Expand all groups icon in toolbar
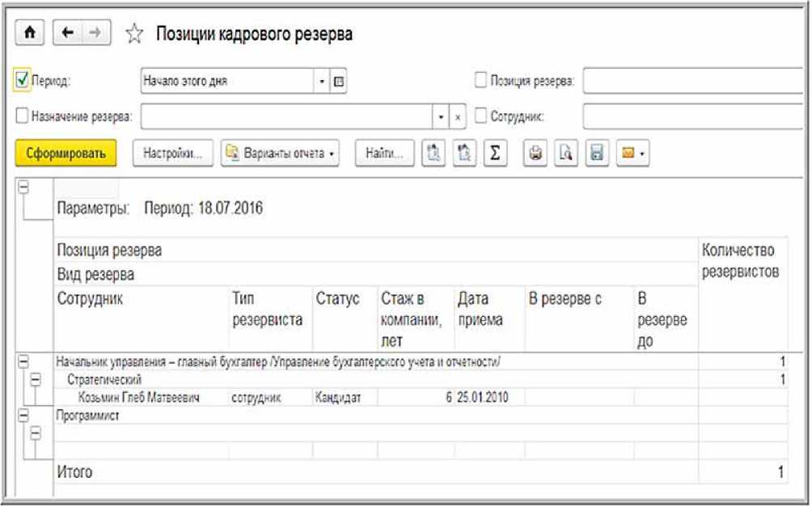The image size is (812, 507). point(433,154)
